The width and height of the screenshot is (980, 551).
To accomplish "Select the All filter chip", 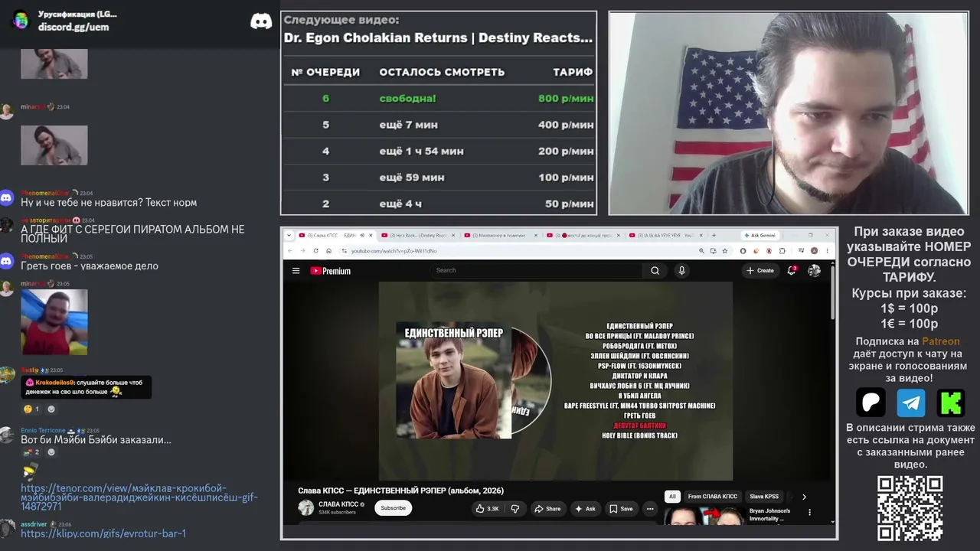I will (x=672, y=497).
